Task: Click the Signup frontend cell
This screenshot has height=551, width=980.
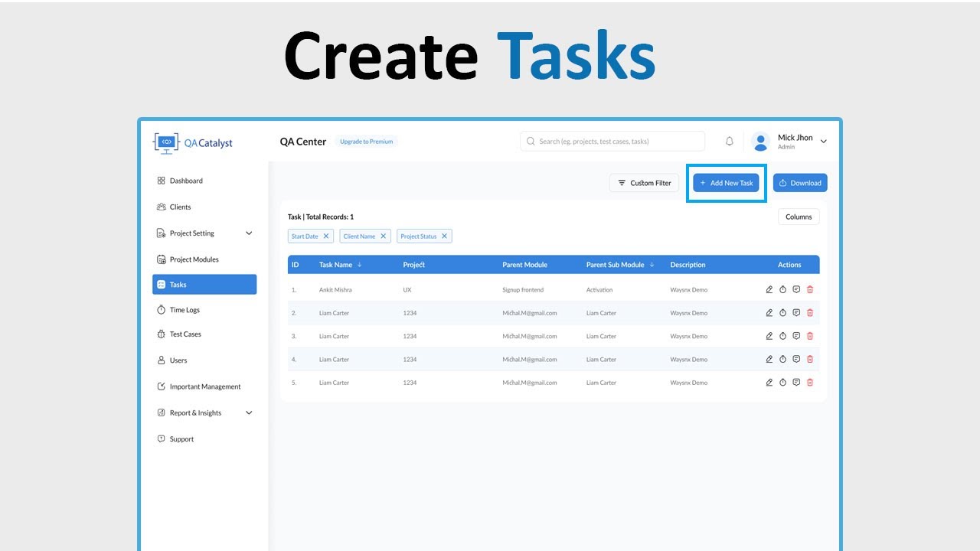Action: 523,290
